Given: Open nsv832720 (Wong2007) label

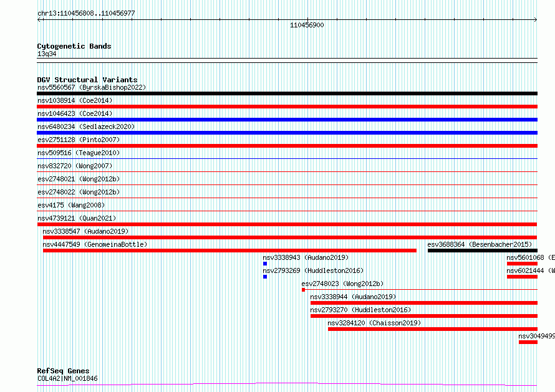Looking at the screenshot, I should pos(75,166).
